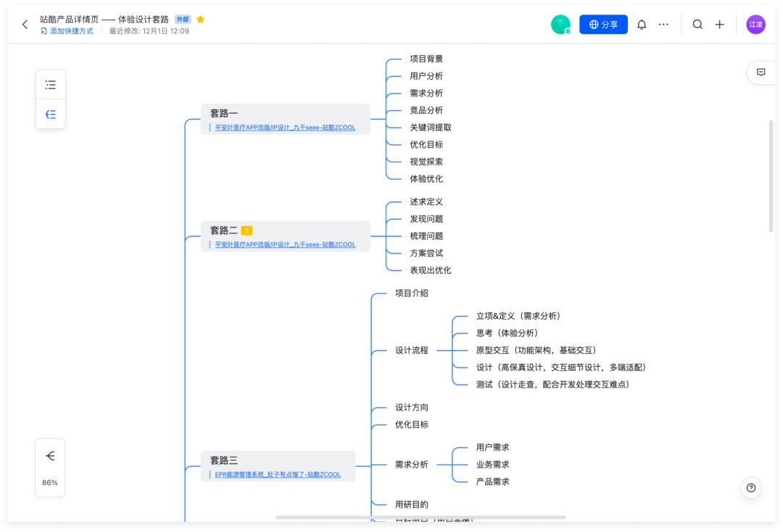Click the back arrow icon
The height and width of the screenshot is (532, 783).
(x=25, y=25)
